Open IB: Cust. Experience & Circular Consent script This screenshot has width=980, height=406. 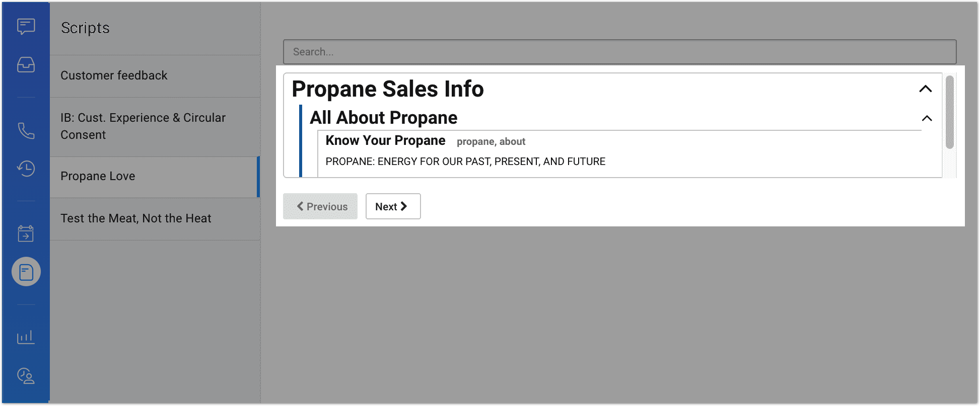(x=143, y=126)
